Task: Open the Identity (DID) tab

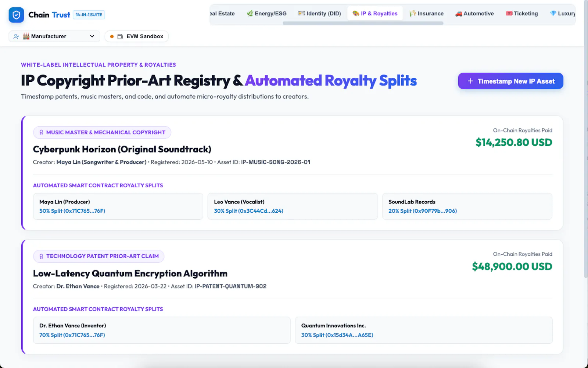Action: (319, 14)
